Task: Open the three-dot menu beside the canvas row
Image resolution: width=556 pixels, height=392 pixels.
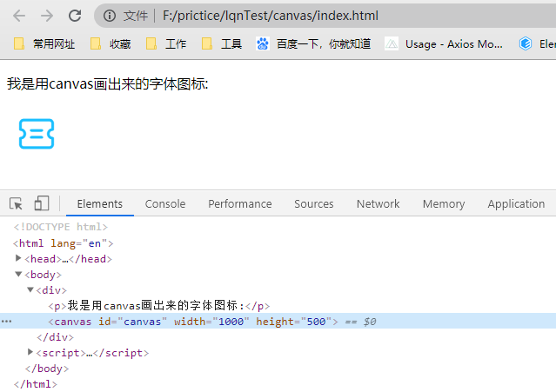Action: click(7, 322)
